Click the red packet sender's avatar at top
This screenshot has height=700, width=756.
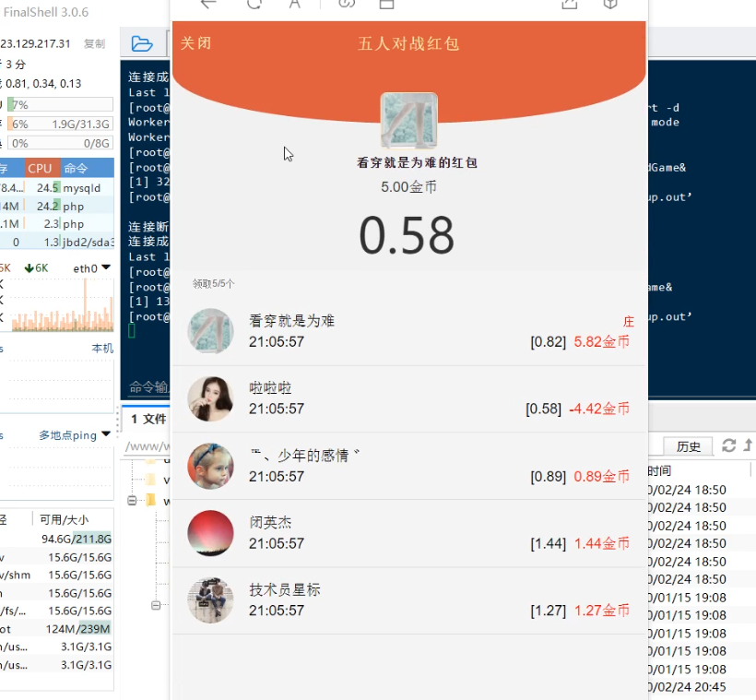(x=408, y=121)
